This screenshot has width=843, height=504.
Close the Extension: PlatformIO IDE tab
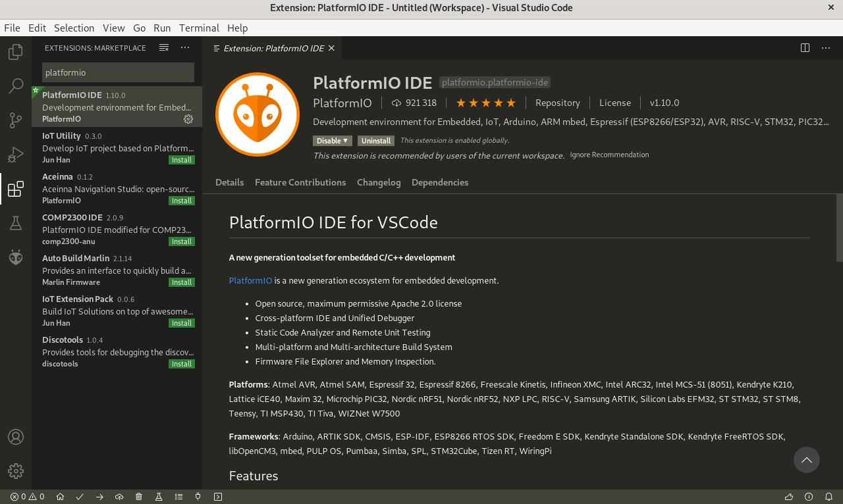tap(331, 48)
